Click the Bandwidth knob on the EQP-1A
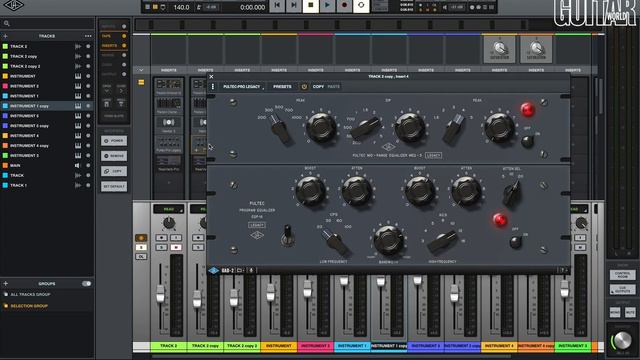 coord(389,240)
